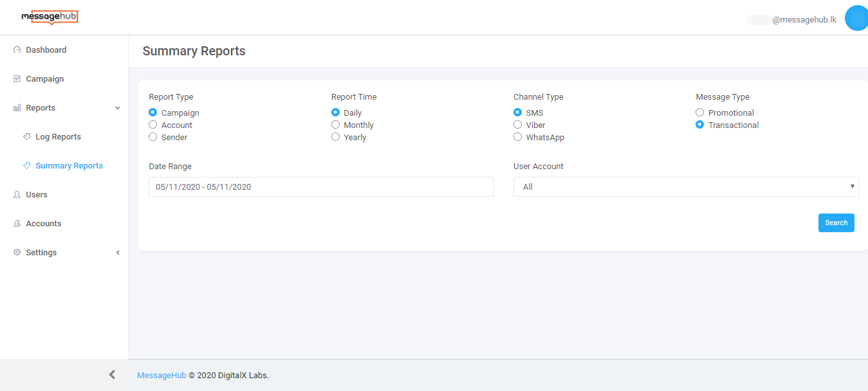Click the Campaign icon in sidebar
This screenshot has width=868, height=391.
pyautogui.click(x=17, y=79)
